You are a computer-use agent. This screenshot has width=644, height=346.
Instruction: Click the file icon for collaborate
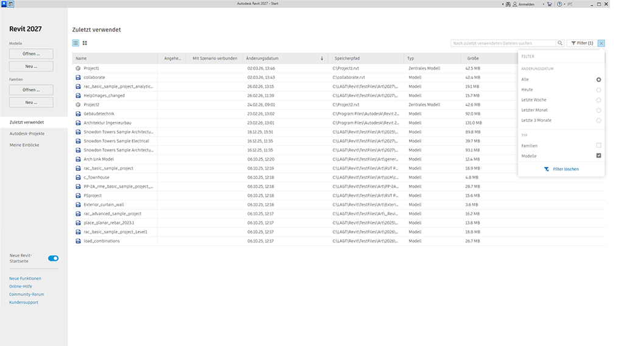78,78
